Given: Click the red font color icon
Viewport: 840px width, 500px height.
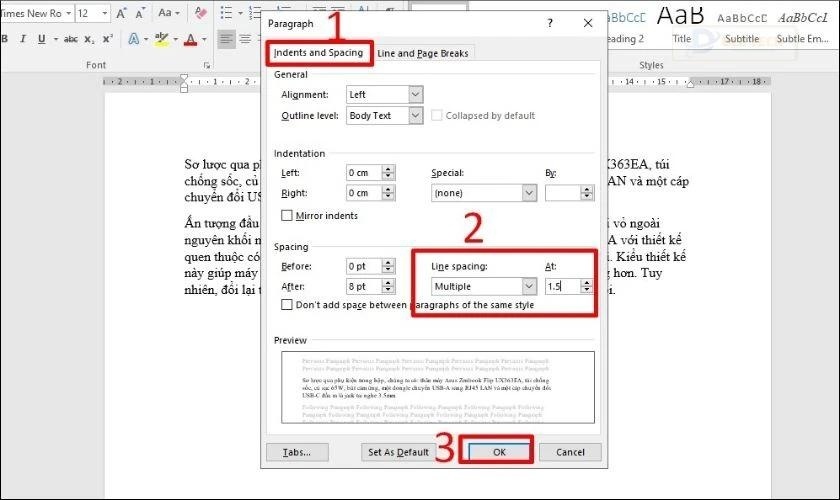Looking at the screenshot, I should tap(190, 39).
